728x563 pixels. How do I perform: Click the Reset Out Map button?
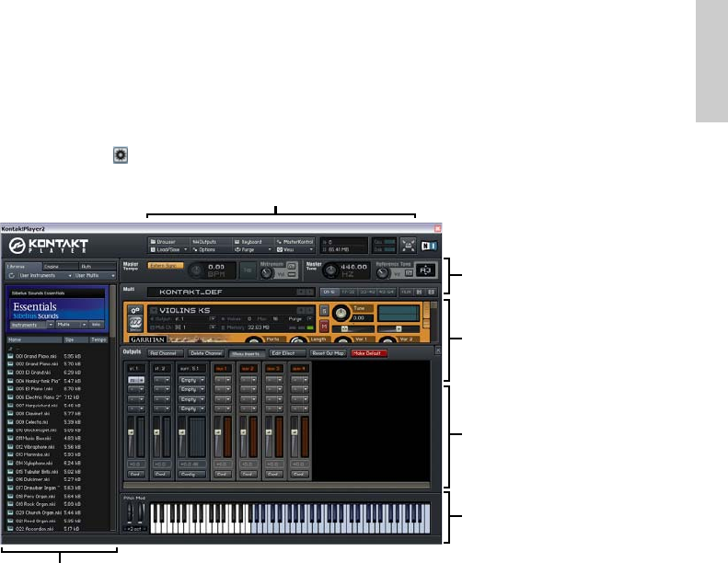[328, 353]
